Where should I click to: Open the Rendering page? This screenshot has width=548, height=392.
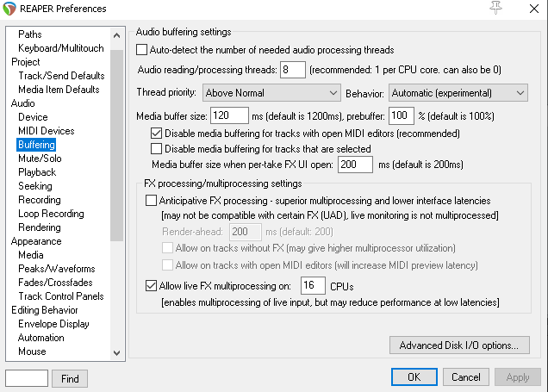(x=40, y=227)
